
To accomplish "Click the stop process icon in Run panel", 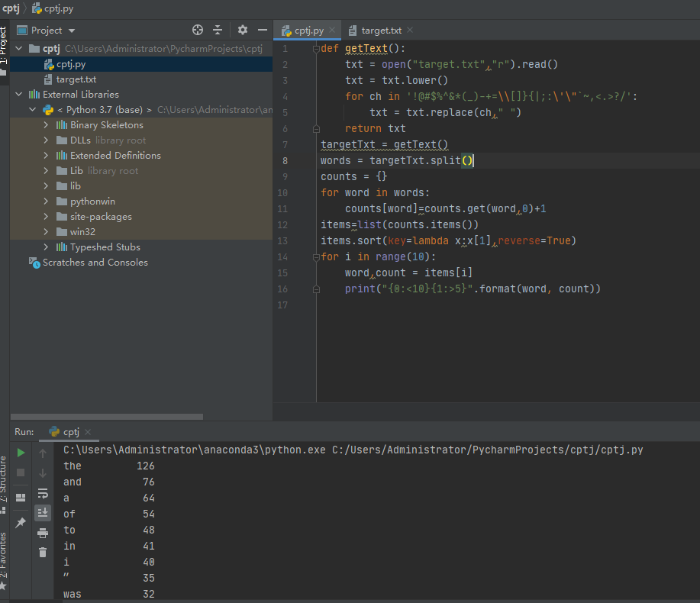I will tap(21, 472).
